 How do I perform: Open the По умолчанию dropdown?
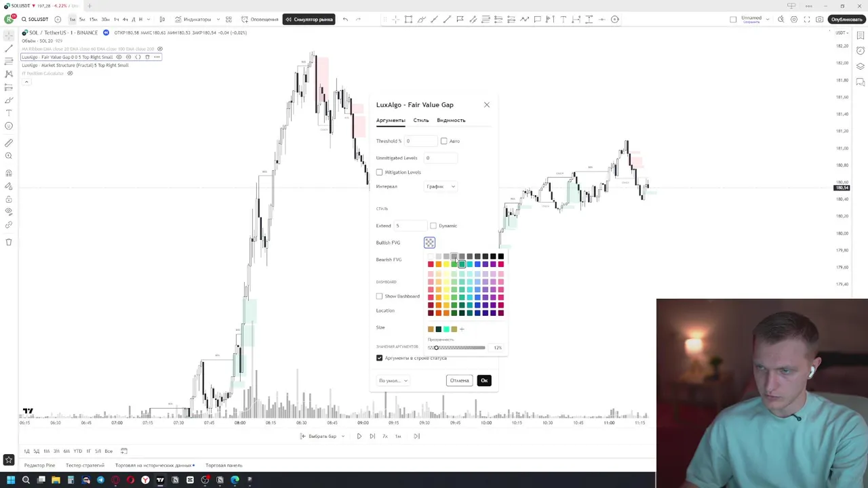click(x=393, y=380)
